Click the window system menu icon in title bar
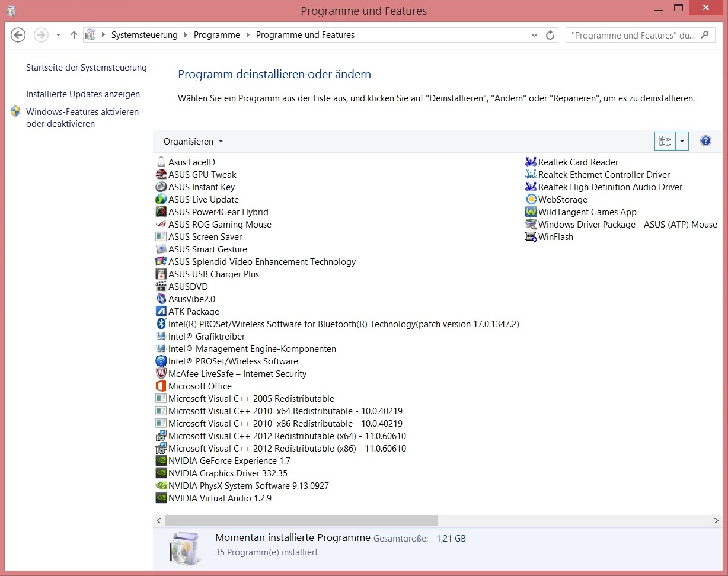The image size is (728, 576). [x=11, y=11]
